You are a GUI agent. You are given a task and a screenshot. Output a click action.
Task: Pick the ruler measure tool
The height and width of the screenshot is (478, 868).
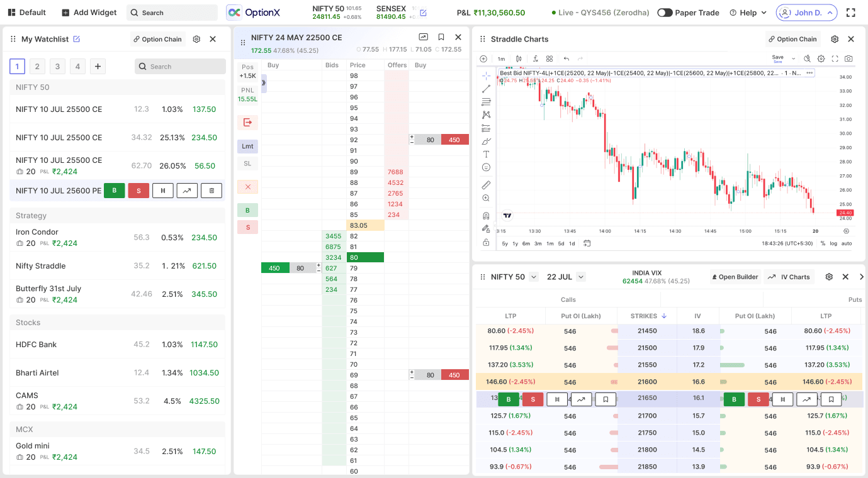[x=486, y=186]
